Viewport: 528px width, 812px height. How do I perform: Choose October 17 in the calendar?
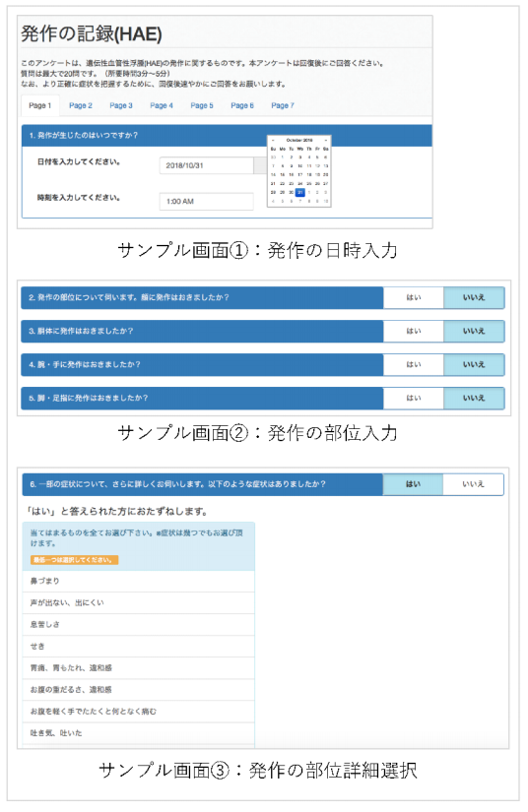300,174
